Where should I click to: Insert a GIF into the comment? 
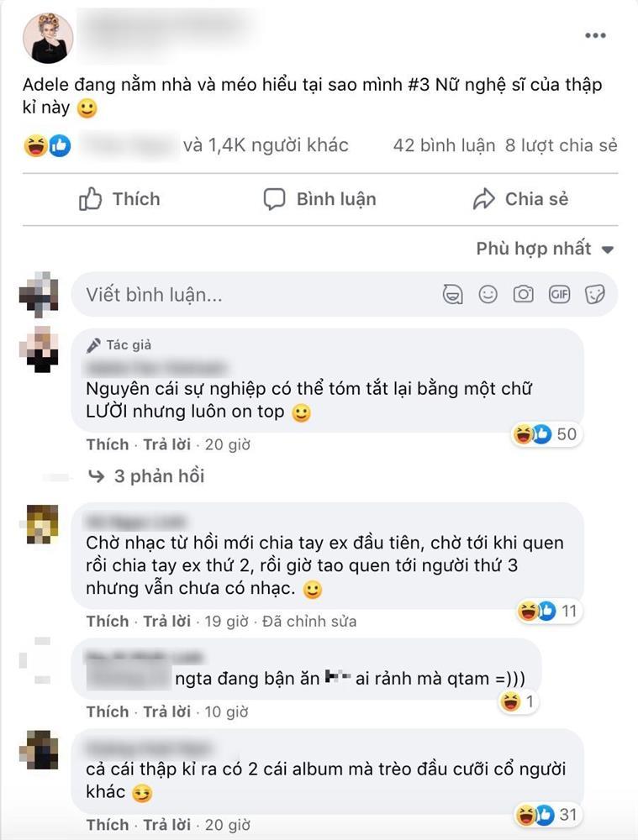(559, 294)
